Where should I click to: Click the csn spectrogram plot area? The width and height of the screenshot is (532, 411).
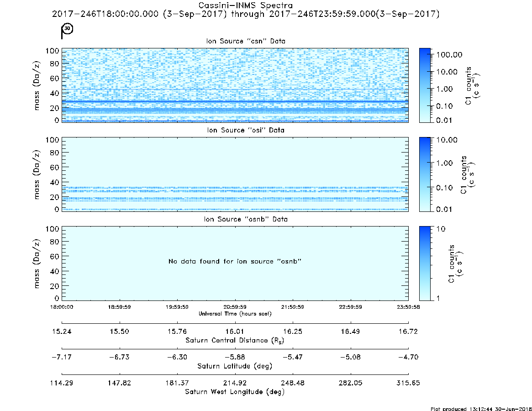click(x=235, y=85)
